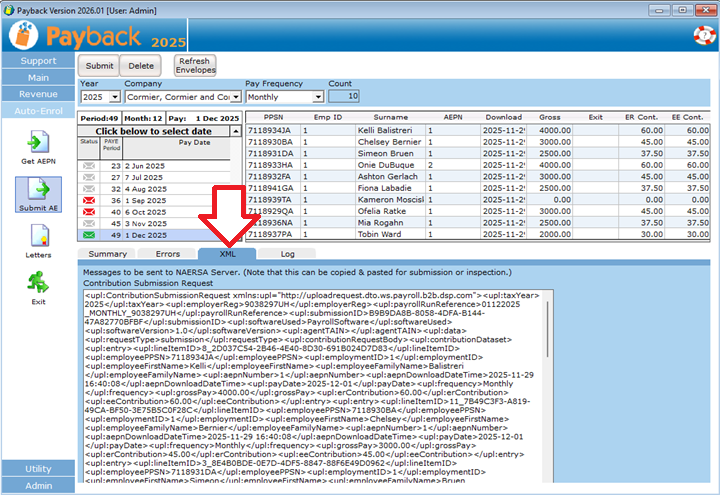Click green envelope status for 1 Dec 2025
Screen dimensions: 720x495
(88, 235)
